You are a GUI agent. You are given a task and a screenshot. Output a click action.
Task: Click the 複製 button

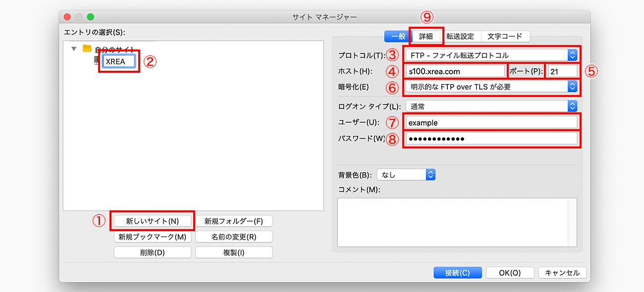pos(234,252)
